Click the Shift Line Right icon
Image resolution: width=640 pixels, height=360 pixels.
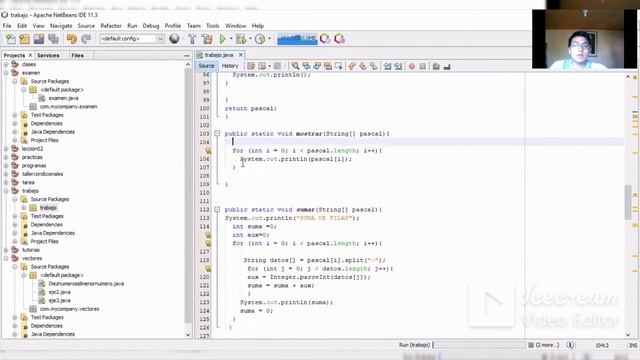tap(398, 66)
